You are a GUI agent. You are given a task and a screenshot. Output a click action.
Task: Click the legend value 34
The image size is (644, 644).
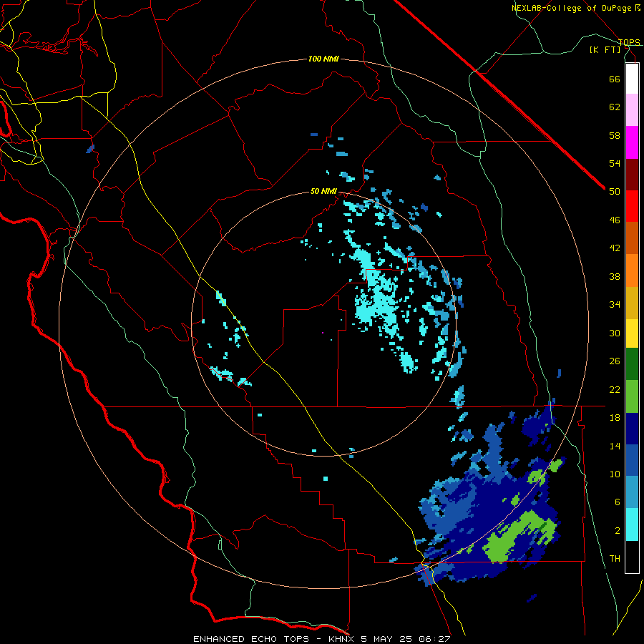pyautogui.click(x=615, y=305)
